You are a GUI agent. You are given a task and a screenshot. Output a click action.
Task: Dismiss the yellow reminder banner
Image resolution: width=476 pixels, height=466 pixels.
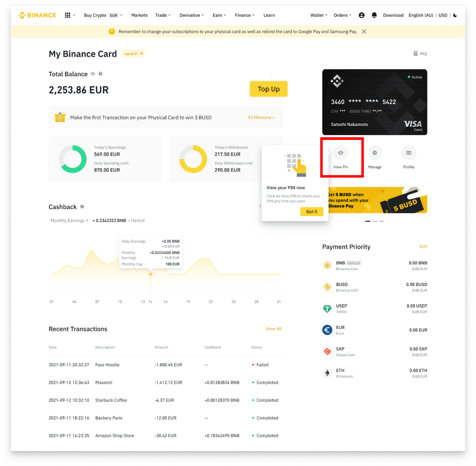pos(364,32)
